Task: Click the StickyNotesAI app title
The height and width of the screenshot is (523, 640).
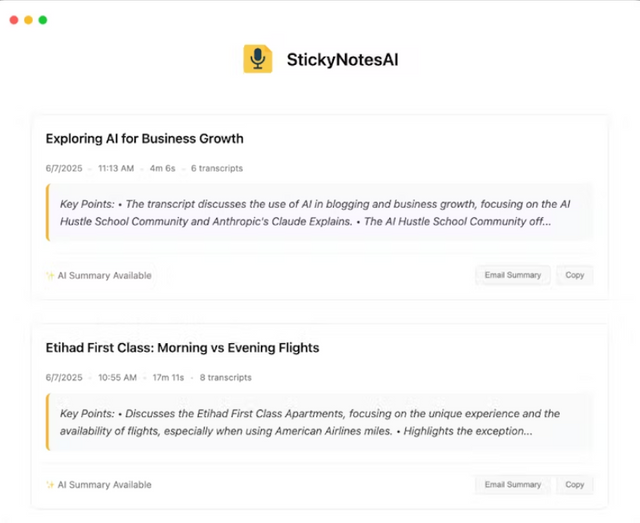Action: [x=342, y=60]
